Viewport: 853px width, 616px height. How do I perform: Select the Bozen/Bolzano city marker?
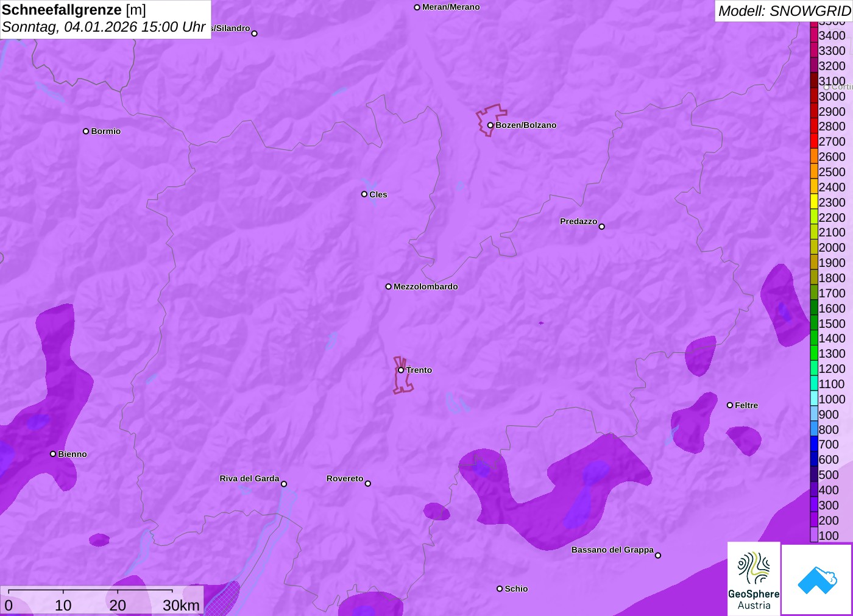pyautogui.click(x=490, y=125)
